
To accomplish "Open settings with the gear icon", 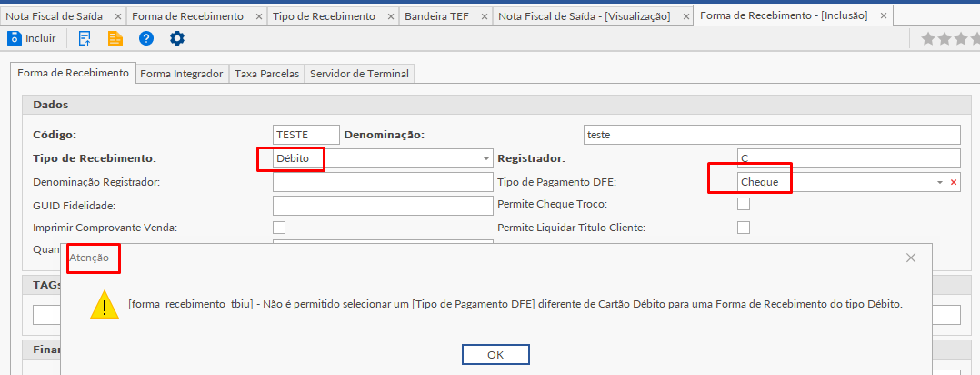I will click(177, 39).
